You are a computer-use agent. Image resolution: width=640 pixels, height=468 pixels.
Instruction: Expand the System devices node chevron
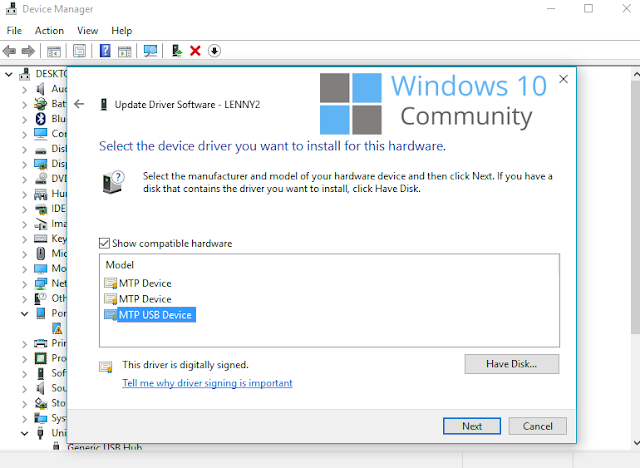pos(24,419)
